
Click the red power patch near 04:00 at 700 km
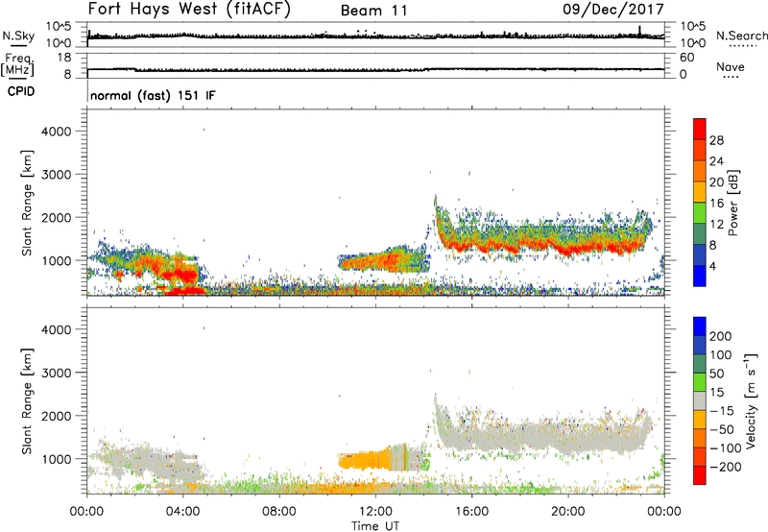click(183, 276)
